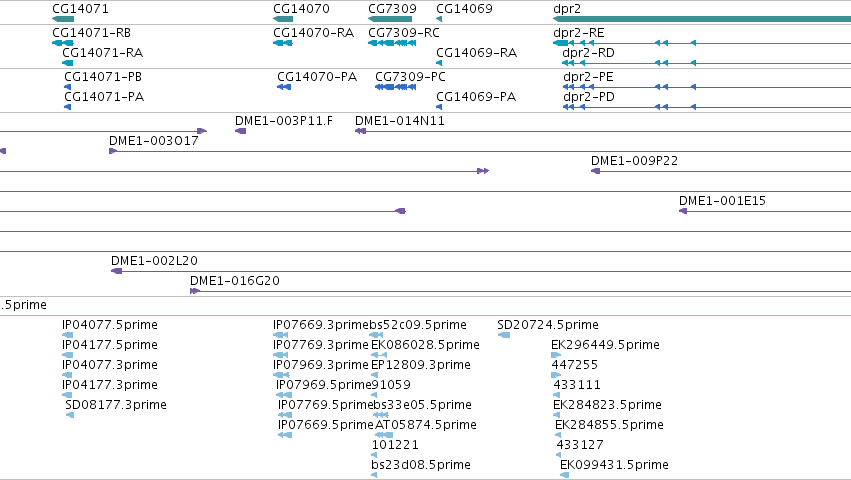The width and height of the screenshot is (851, 480).
Task: Select EST IP07969.5prime
Action: [323, 386]
